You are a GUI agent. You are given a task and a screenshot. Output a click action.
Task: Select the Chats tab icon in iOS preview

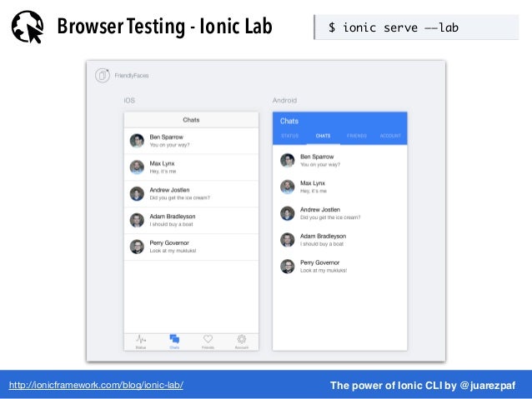coord(174,339)
